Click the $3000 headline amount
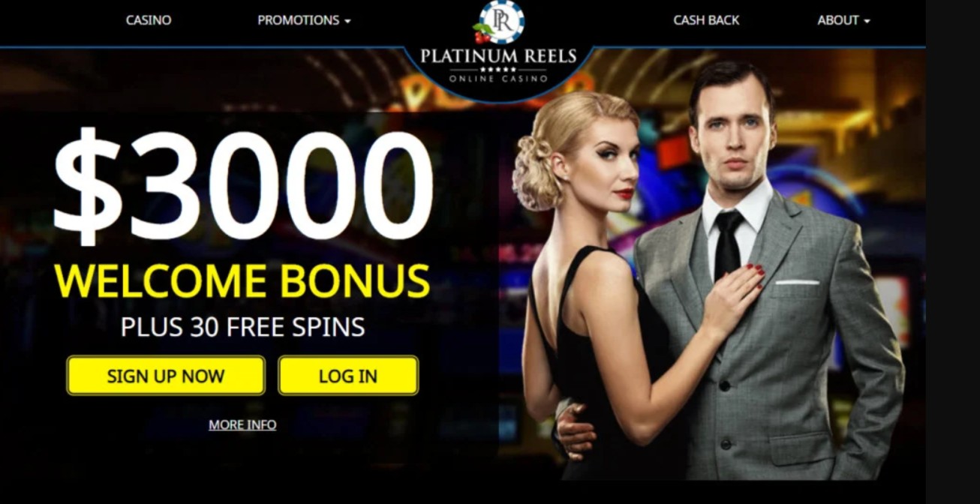The image size is (980, 504). pyautogui.click(x=243, y=186)
